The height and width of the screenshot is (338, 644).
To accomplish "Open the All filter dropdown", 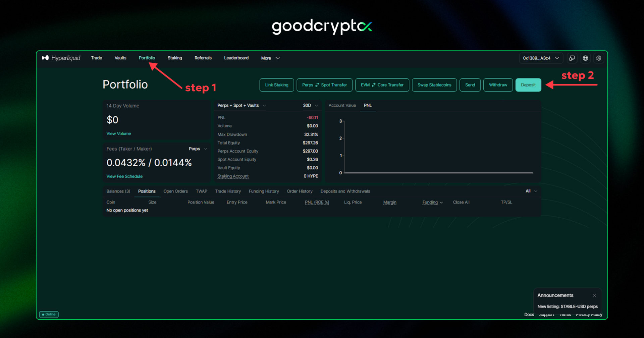I will coord(531,191).
